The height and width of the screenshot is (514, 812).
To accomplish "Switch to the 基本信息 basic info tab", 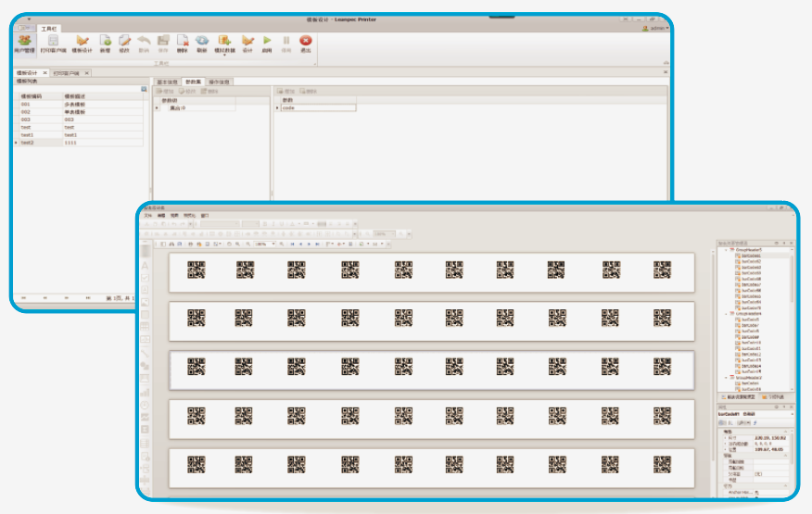I will pos(167,81).
